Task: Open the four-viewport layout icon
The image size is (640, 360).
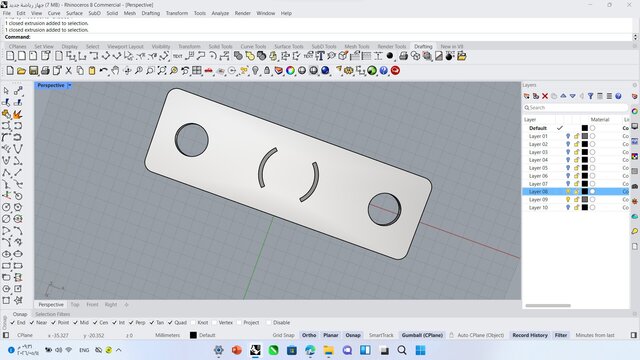Action: [x=197, y=71]
